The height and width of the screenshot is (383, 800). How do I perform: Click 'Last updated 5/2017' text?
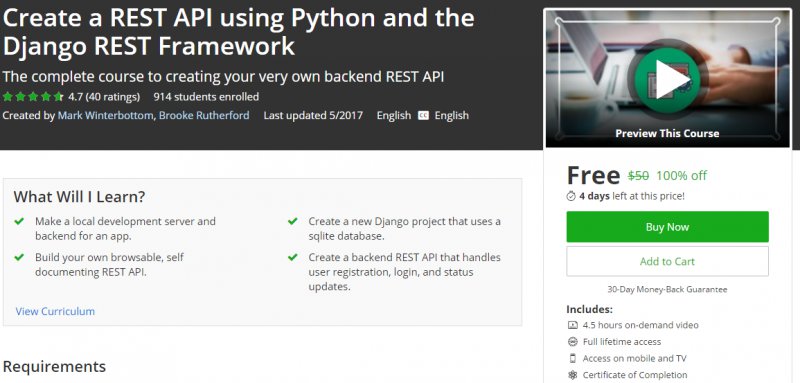click(x=313, y=115)
